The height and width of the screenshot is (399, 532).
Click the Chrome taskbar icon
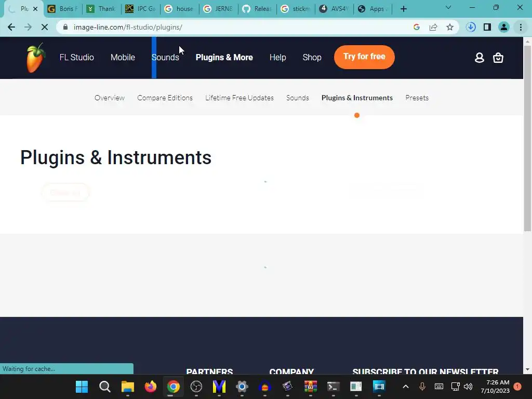(173, 387)
